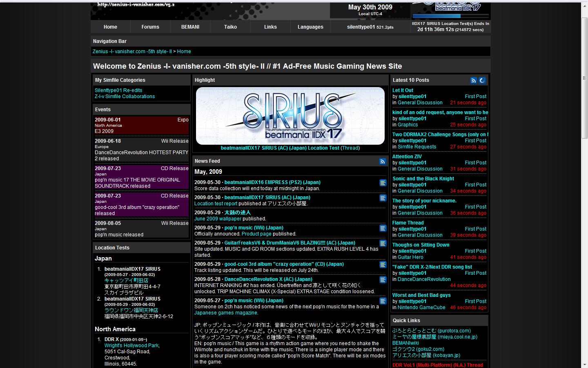Click First Post for Flame Thread
The width and height of the screenshot is (588, 368).
click(x=476, y=229)
